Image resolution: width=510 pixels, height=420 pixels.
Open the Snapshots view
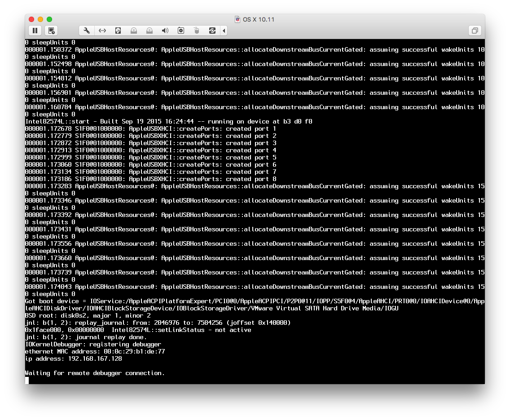[52, 31]
